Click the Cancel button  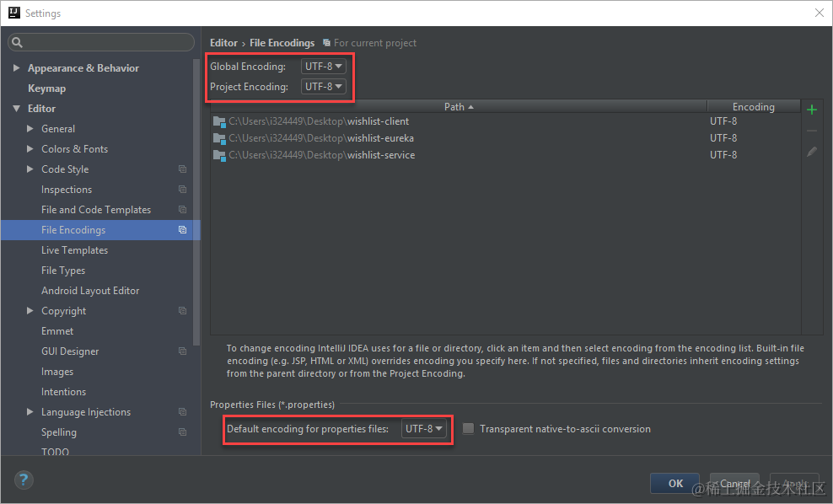coord(734,483)
